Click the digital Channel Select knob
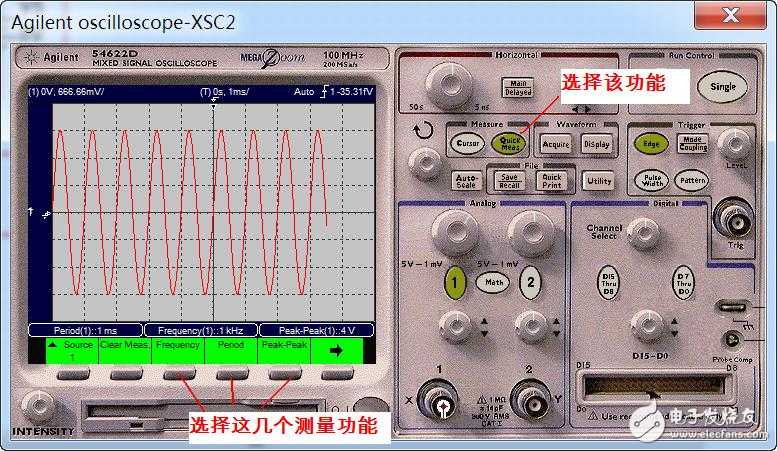777x451 pixels. 643,232
